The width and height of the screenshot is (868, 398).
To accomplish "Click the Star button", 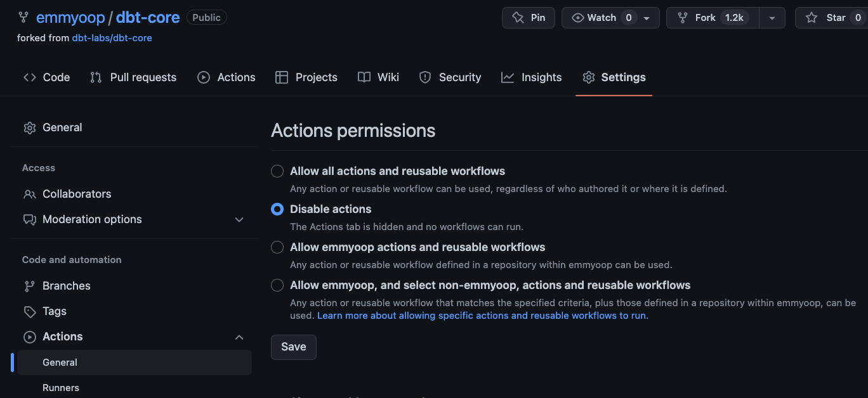I will point(830,17).
